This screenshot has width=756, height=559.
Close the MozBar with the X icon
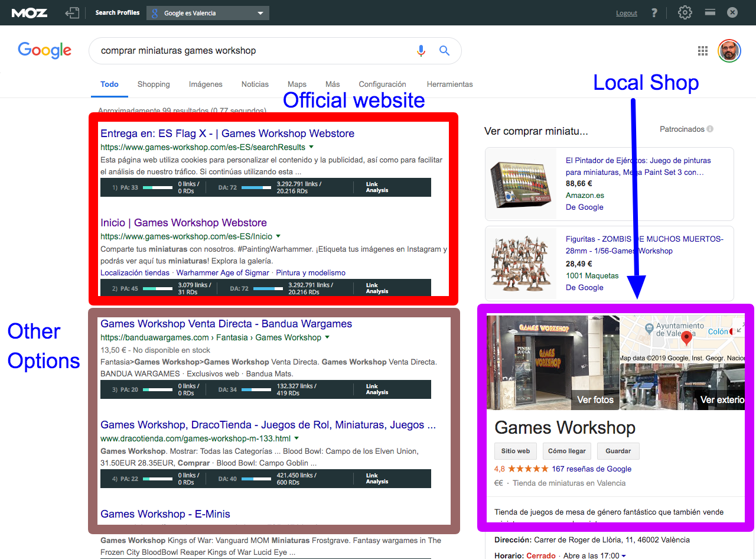pos(732,12)
